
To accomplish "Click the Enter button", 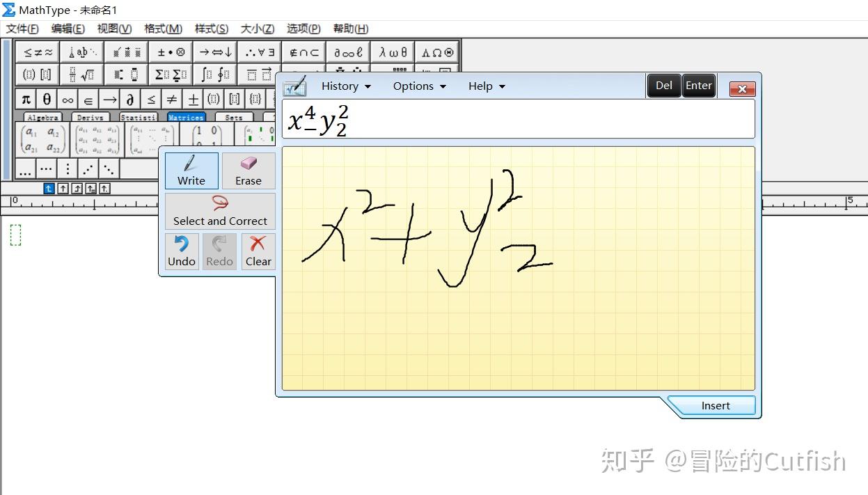I will (699, 86).
